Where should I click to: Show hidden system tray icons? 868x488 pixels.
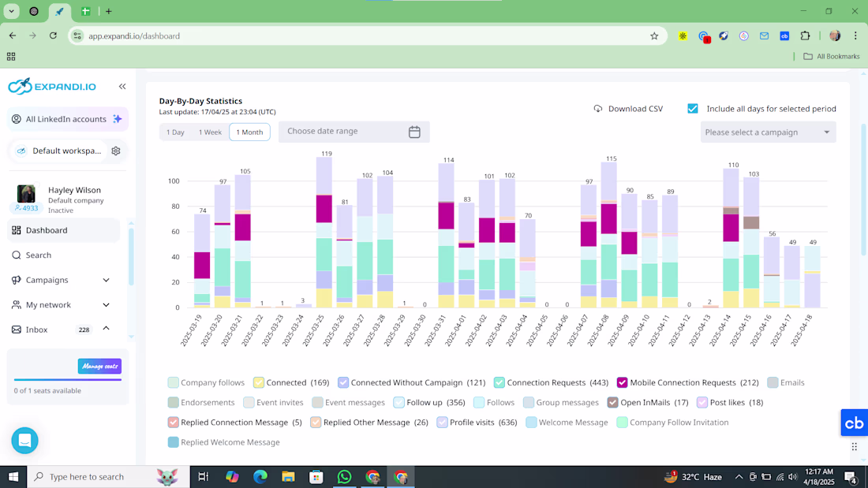click(739, 476)
